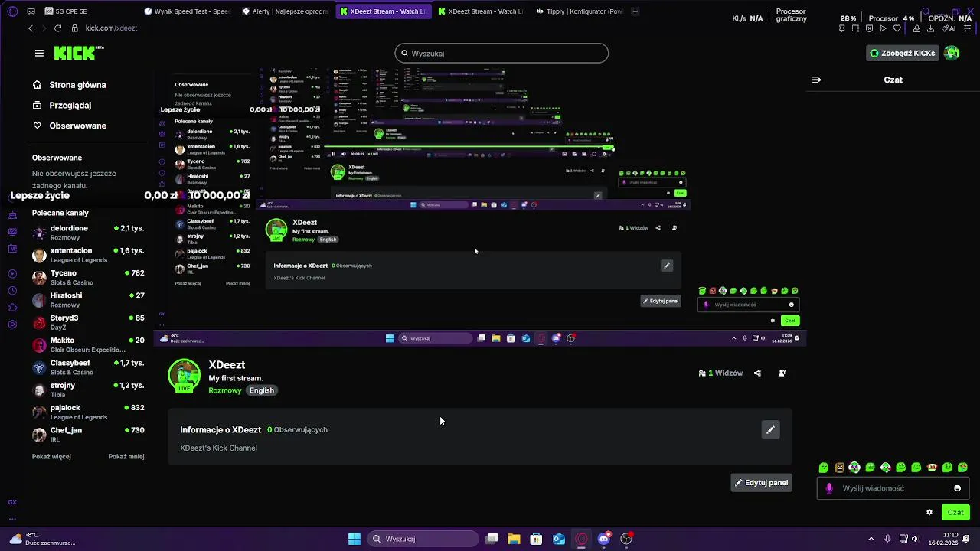This screenshot has height=551, width=980.
Task: Click the 1 Widzów viewer count
Action: [720, 373]
